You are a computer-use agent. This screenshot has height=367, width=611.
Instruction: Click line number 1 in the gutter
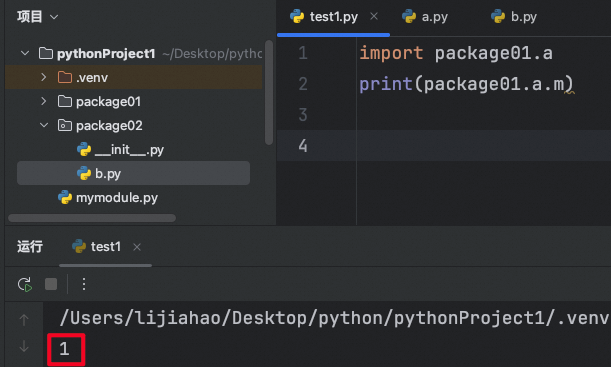pyautogui.click(x=303, y=53)
